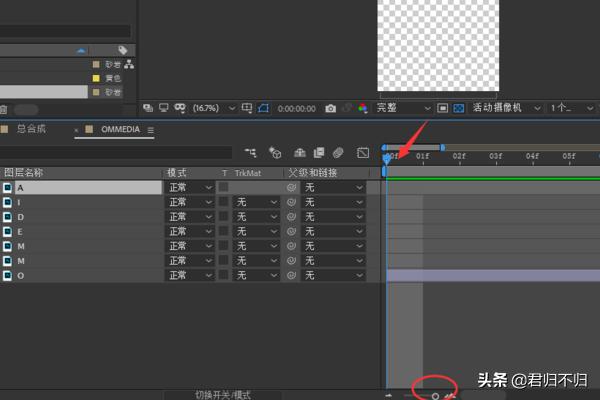Open blending mode dropdown for layer A

pos(190,188)
